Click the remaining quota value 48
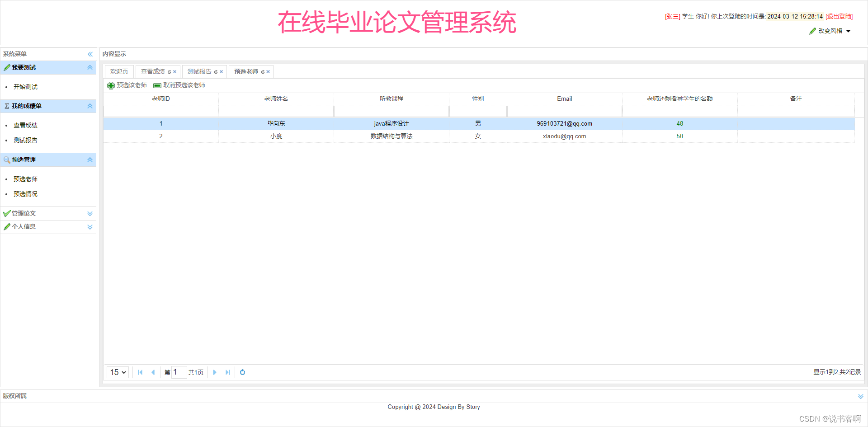The image size is (868, 427). (x=680, y=124)
